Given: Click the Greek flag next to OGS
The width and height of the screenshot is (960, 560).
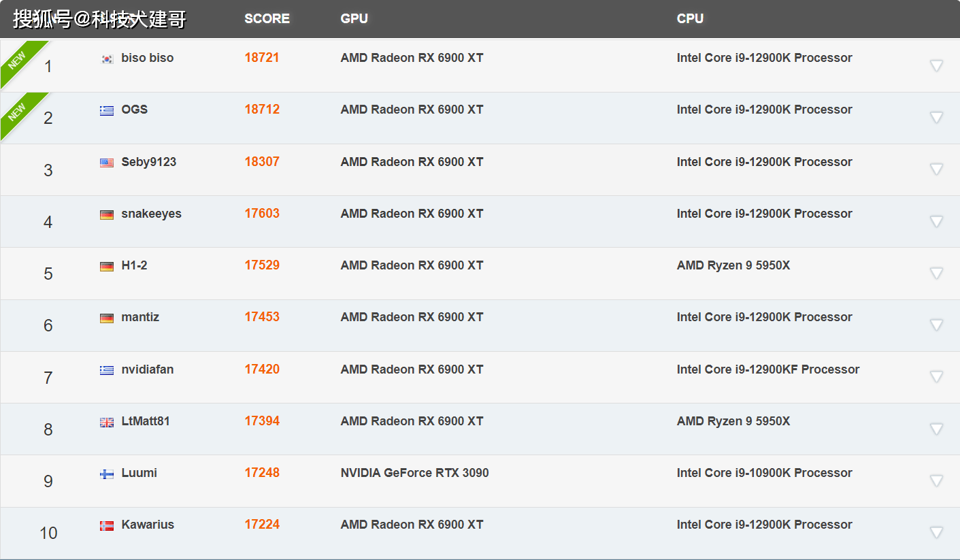Looking at the screenshot, I should [107, 110].
